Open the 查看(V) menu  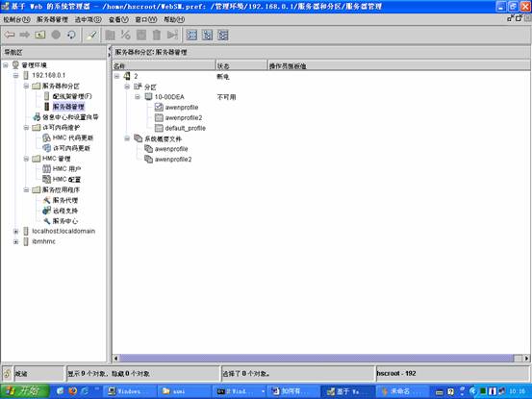(x=118, y=19)
